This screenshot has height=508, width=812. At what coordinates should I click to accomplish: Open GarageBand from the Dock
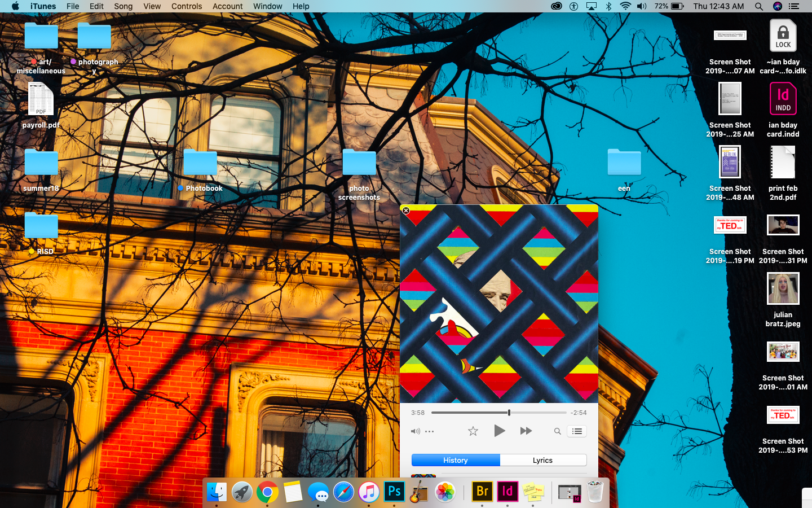(x=420, y=492)
